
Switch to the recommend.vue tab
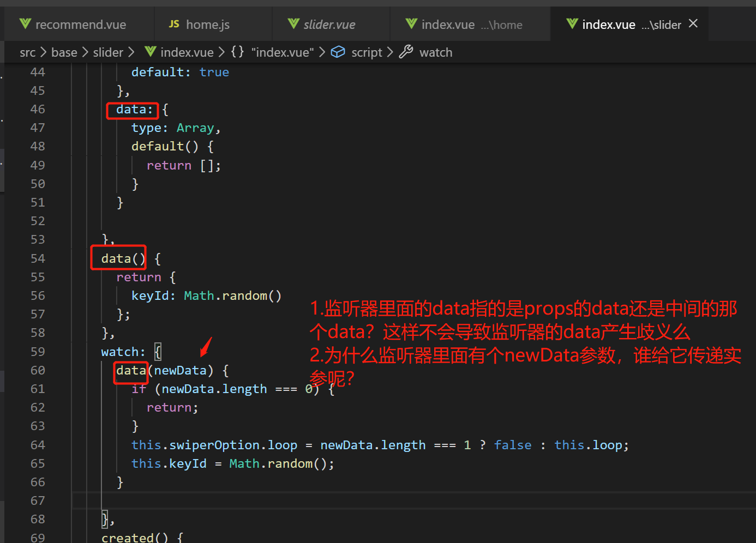tap(80, 25)
